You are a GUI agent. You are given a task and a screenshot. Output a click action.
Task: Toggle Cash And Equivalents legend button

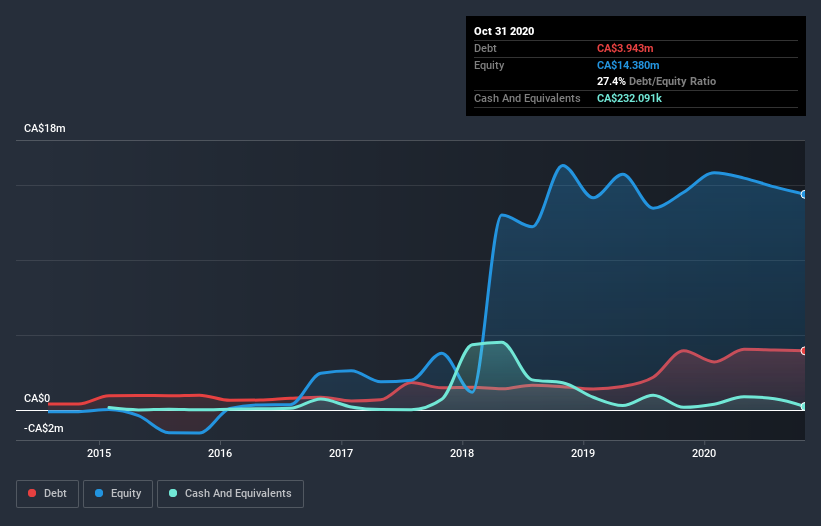[230, 494]
